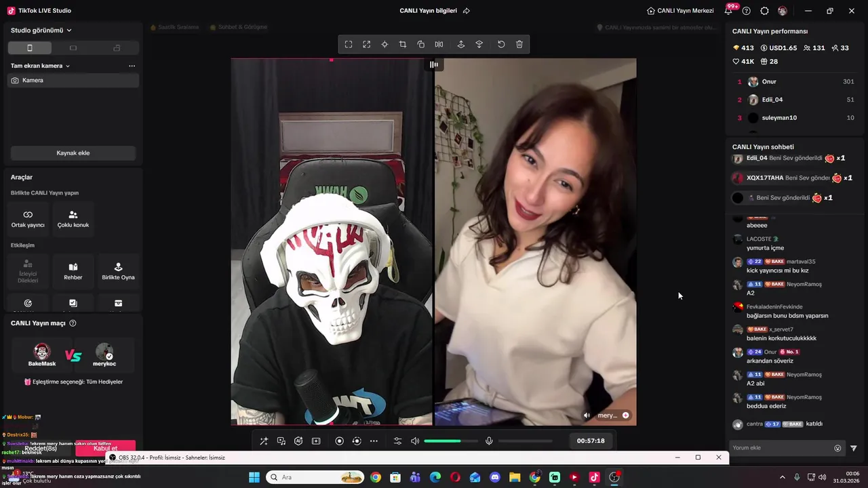Open the settings gear in title bar
Image resolution: width=868 pixels, height=488 pixels.
tap(765, 11)
